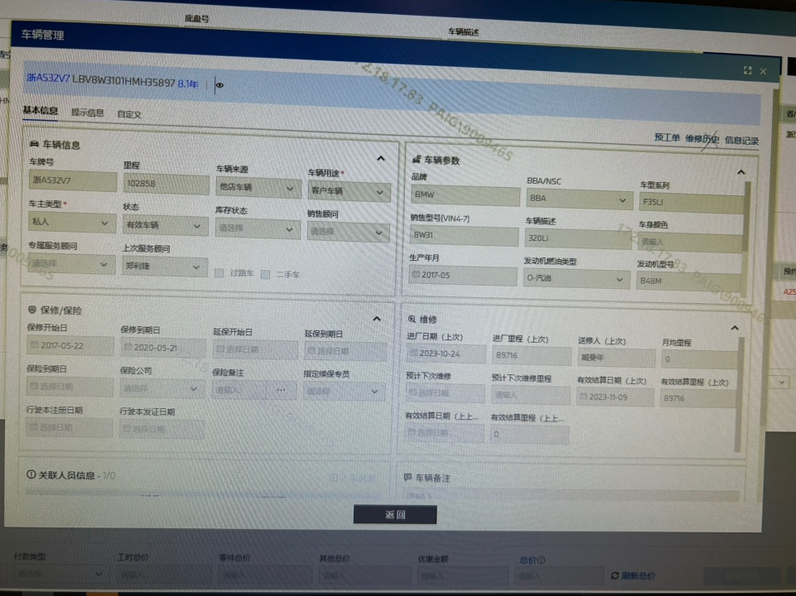Click 生产年月 date field 2017-05
Screen dimensions: 796x596
point(462,275)
